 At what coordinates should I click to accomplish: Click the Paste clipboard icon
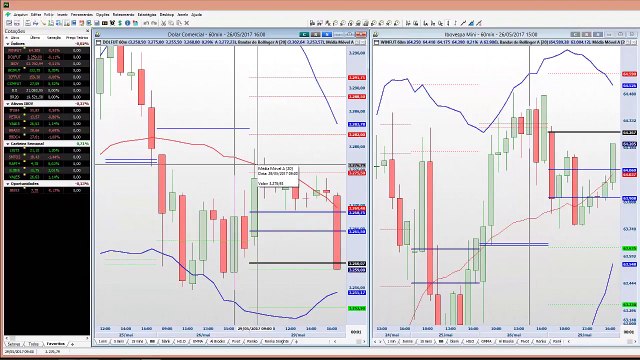[x=179, y=23]
